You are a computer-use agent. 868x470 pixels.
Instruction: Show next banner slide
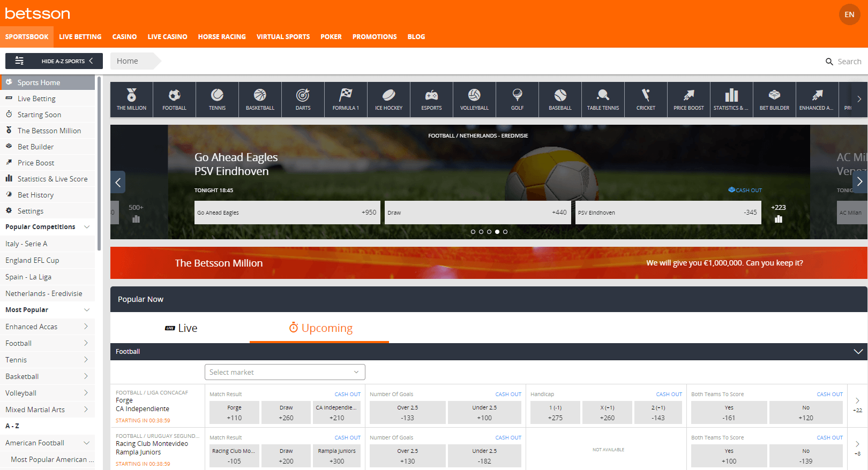coord(859,182)
